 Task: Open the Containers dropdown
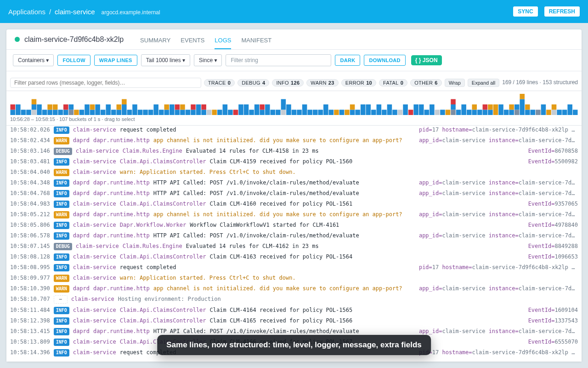(33, 60)
